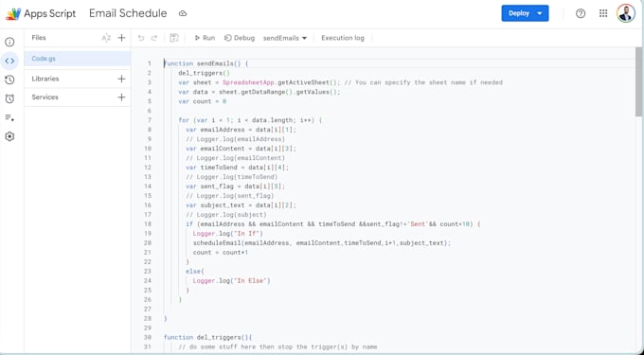Click line number 30 in gutter

tap(148, 337)
